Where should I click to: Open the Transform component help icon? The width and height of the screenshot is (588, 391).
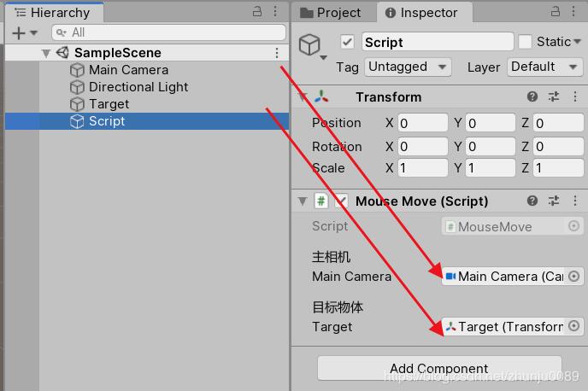(x=532, y=96)
